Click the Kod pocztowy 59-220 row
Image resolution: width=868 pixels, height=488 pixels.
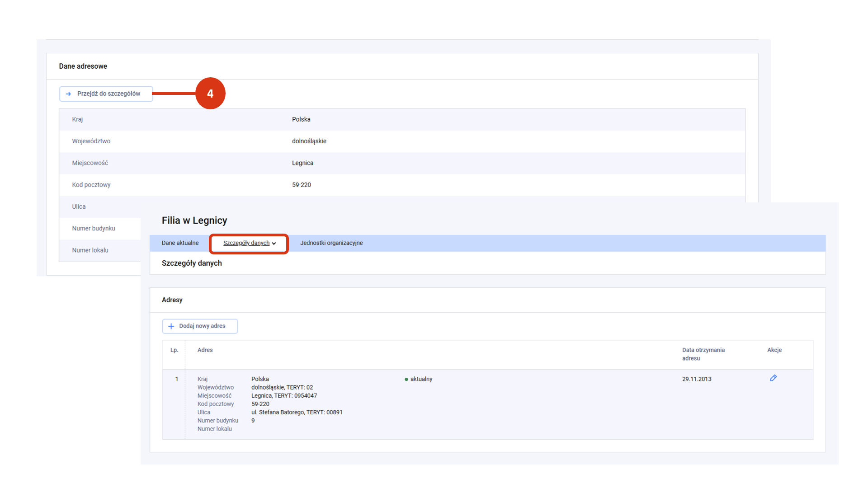401,185
